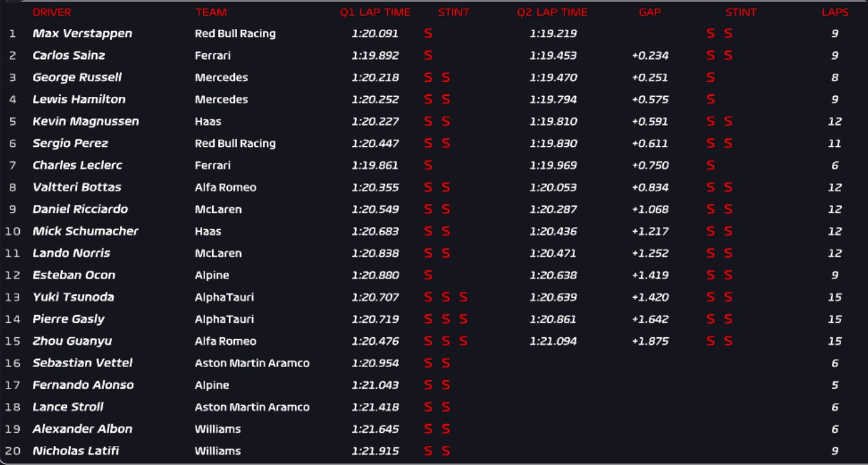Click Esteban Ocon's Q1 soft tyre icon

[x=428, y=275]
